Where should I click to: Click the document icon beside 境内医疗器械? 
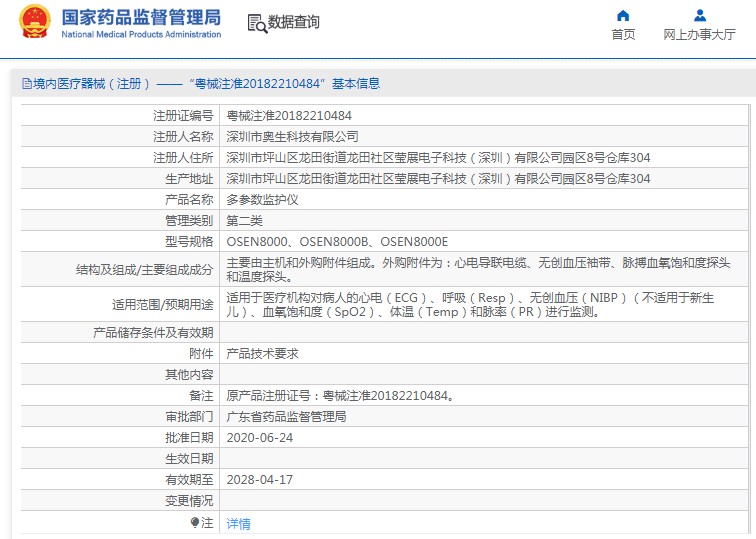(x=27, y=84)
